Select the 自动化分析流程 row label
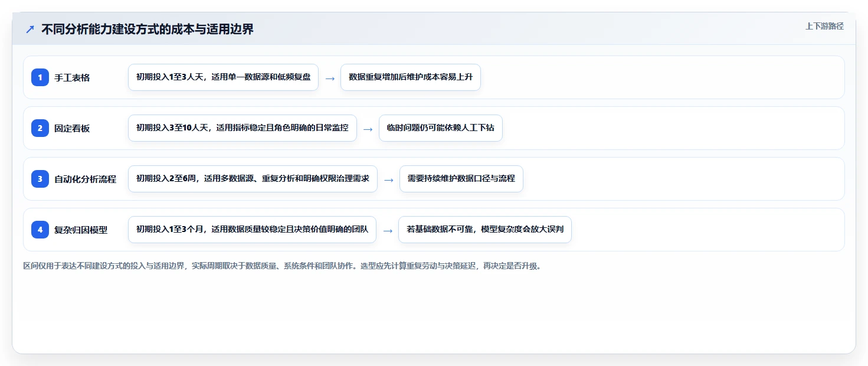This screenshot has height=366, width=868. 85,179
